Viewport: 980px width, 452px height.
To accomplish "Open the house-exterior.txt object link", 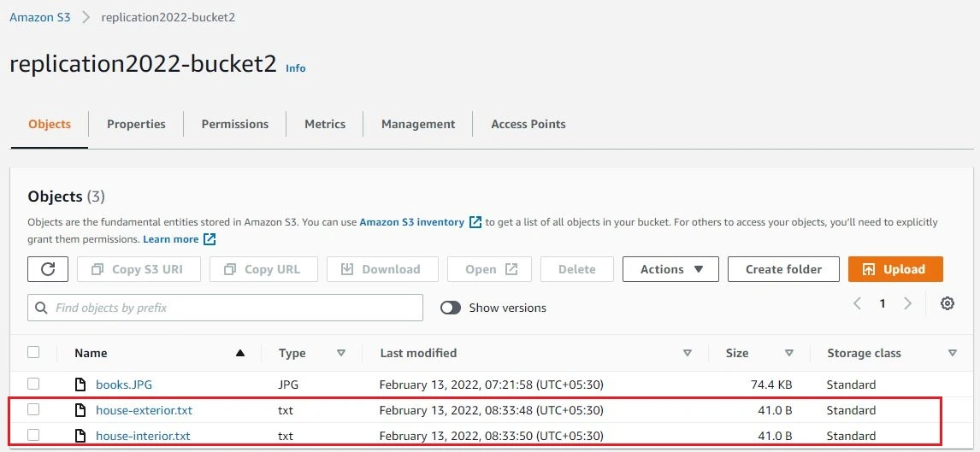I will coord(145,410).
